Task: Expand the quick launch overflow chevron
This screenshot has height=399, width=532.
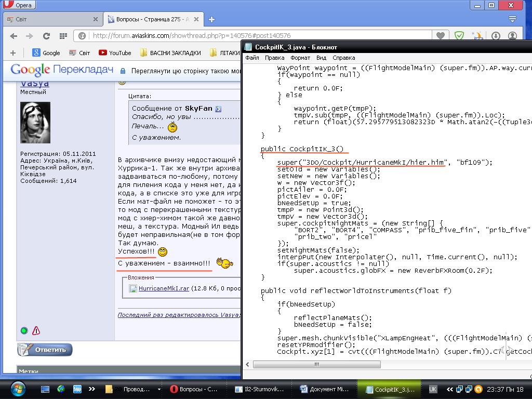Action: click(x=91, y=389)
